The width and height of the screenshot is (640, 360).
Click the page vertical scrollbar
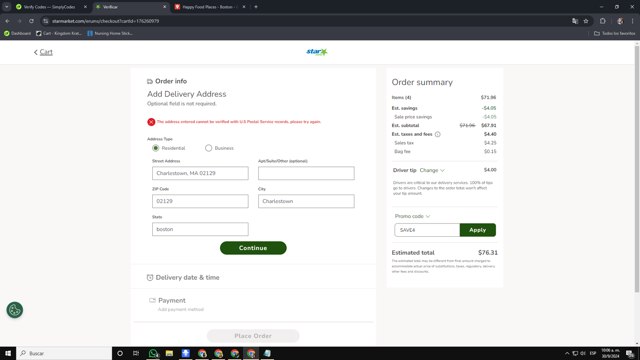click(x=637, y=169)
